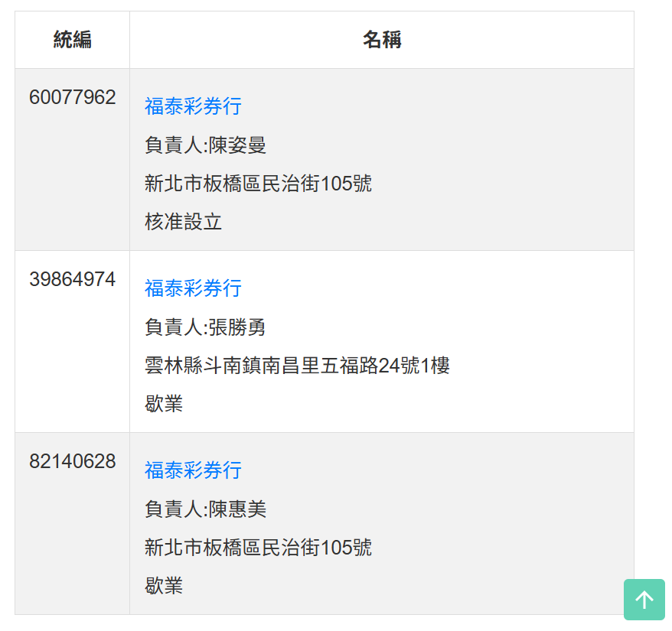The width and height of the screenshot is (672, 631).
Task: Click the first table row background
Action: (497, 158)
